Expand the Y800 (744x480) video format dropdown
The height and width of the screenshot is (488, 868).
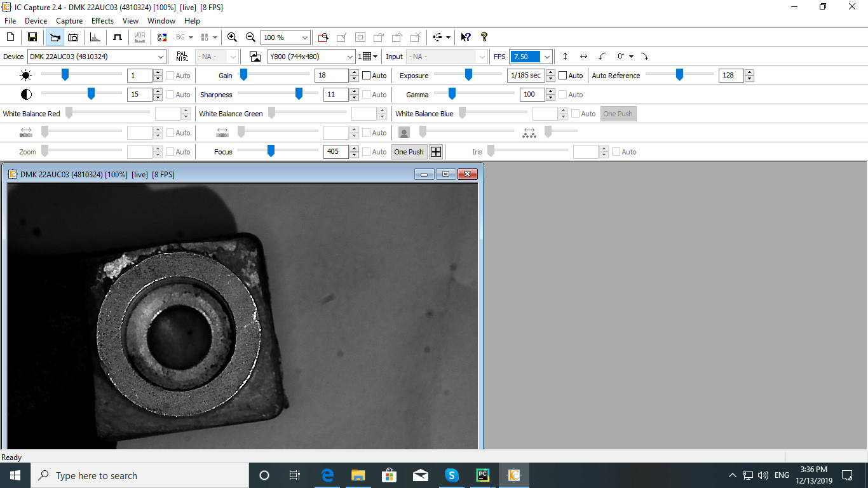(349, 57)
